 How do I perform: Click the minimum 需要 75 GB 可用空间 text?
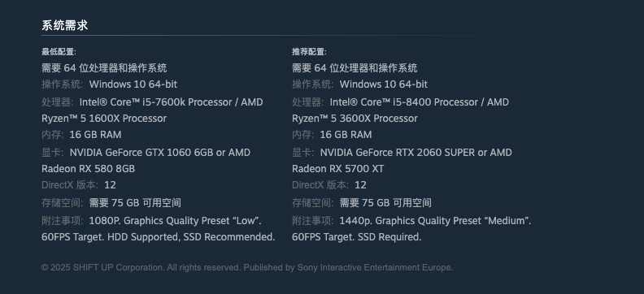coord(135,203)
